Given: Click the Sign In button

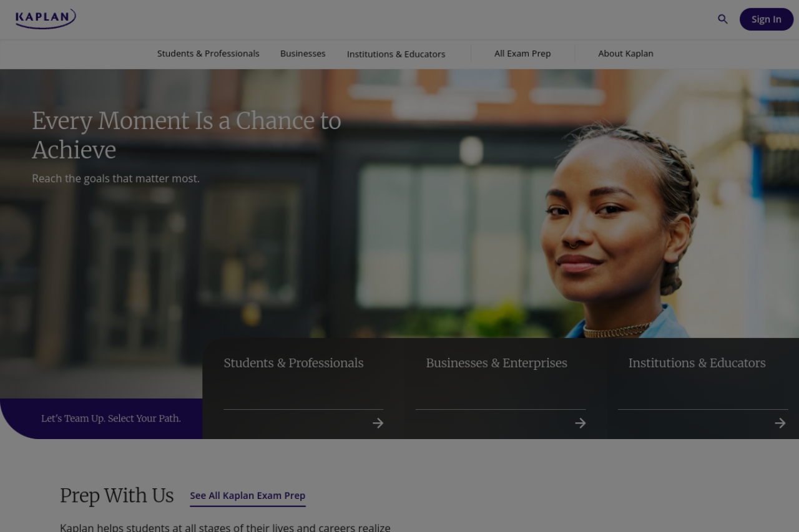Looking at the screenshot, I should [767, 19].
